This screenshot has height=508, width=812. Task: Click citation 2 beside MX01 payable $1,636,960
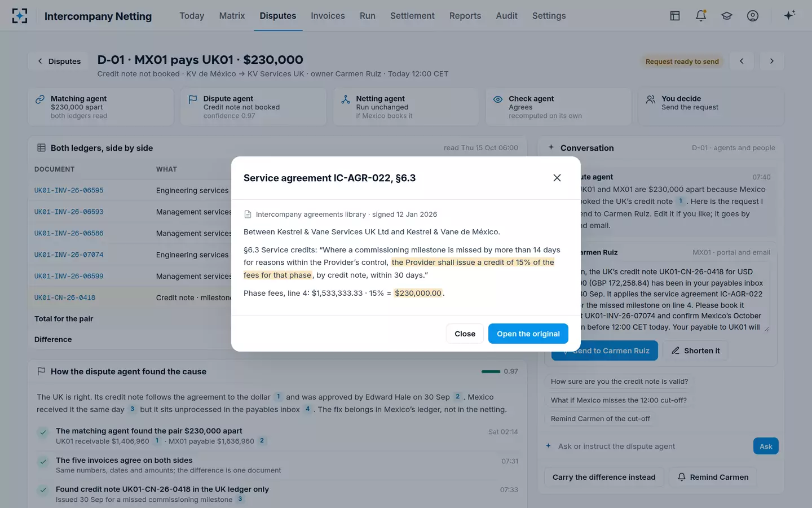click(262, 441)
